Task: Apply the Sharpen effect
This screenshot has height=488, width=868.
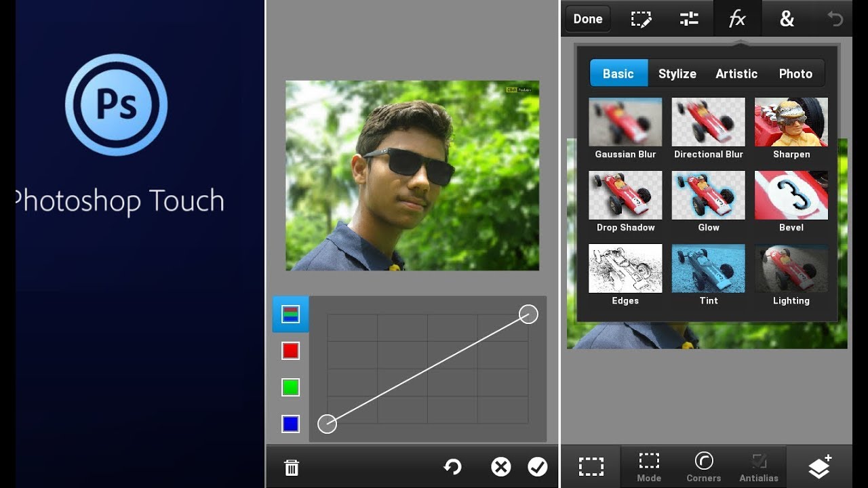Action: (x=791, y=129)
